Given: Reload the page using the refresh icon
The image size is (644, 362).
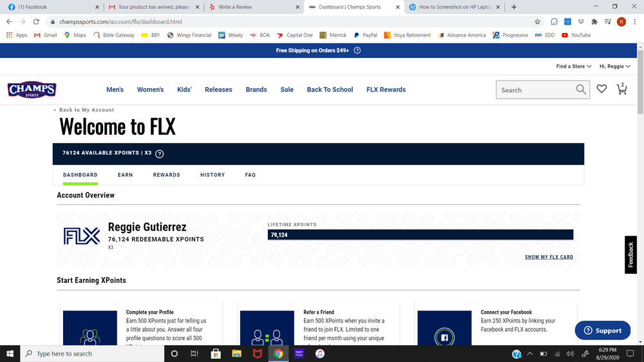Looking at the screenshot, I should click(x=37, y=21).
